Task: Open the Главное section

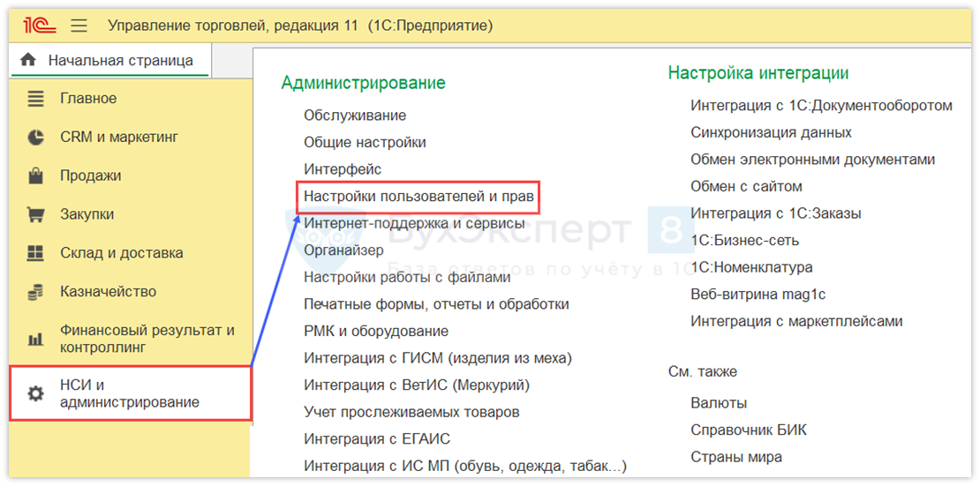Action: click(x=130, y=99)
